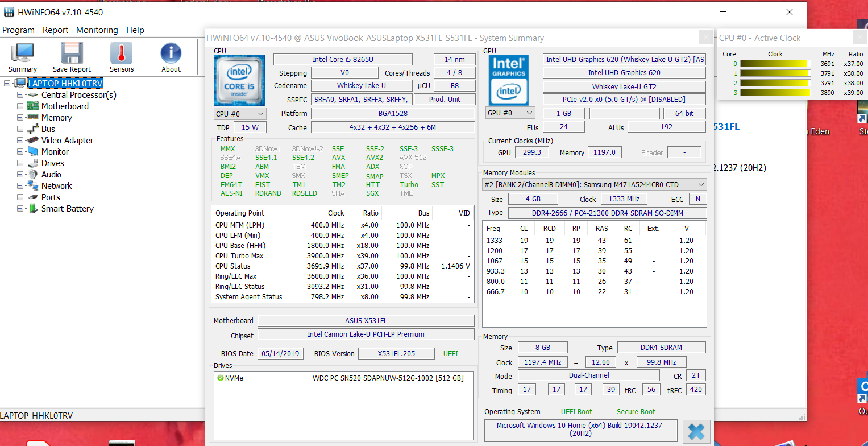Viewport: 868px width, 446px height.
Task: Click the Intel Core i5-8265U name field
Action: (343, 60)
